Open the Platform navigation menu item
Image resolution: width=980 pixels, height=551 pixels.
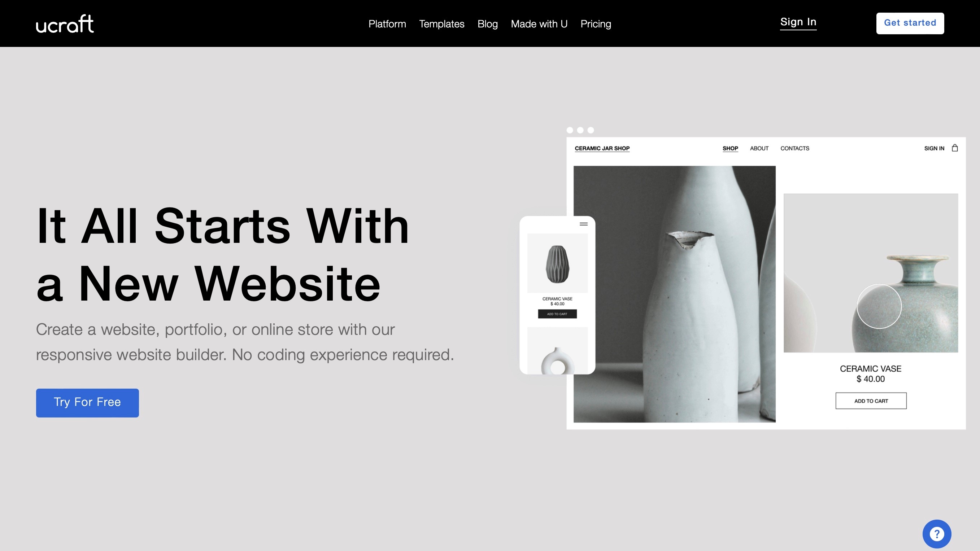click(x=387, y=23)
